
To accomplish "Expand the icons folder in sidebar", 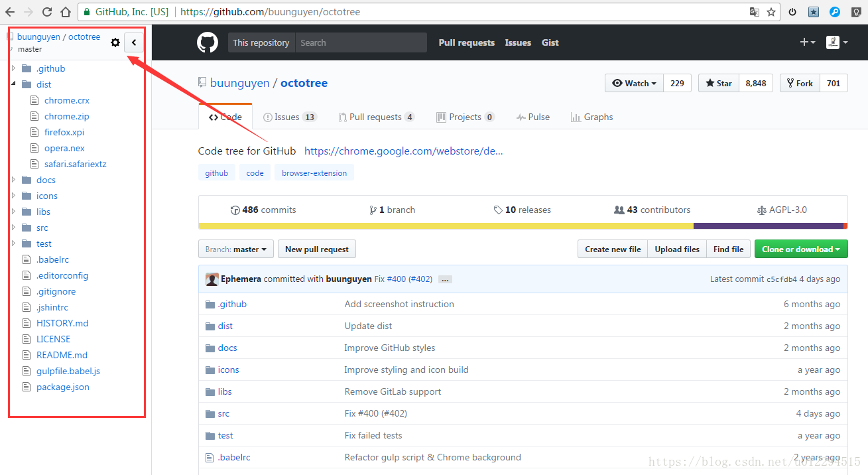I will (13, 196).
